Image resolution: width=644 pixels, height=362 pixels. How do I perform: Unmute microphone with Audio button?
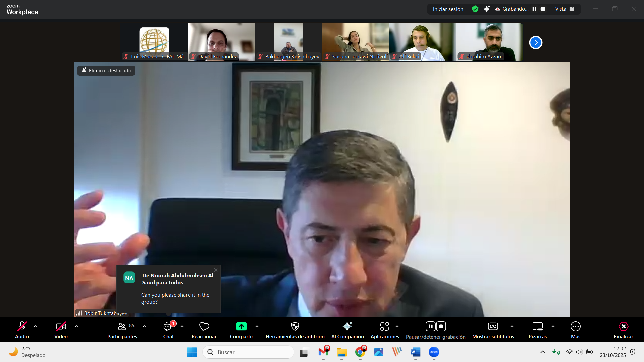point(22,326)
